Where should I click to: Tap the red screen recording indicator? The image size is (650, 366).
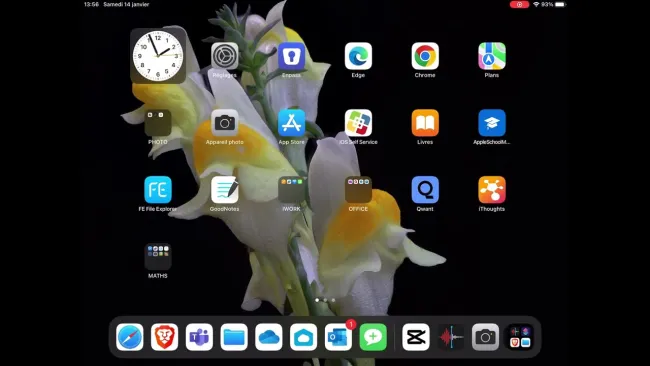click(x=519, y=5)
